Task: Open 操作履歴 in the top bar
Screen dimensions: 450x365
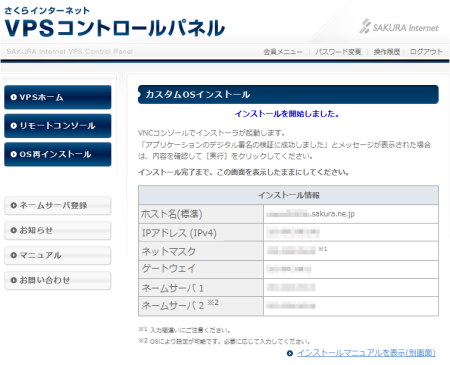Action: click(x=387, y=52)
